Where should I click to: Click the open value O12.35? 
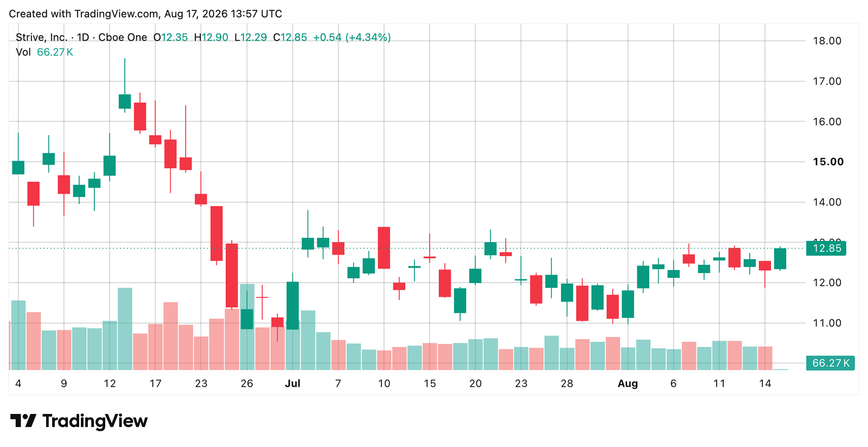pyautogui.click(x=170, y=37)
